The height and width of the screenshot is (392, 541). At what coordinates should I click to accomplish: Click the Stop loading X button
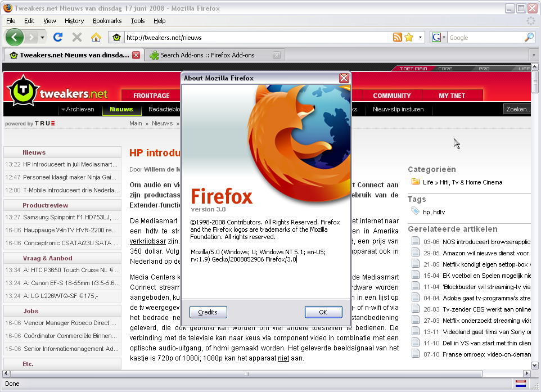[77, 37]
